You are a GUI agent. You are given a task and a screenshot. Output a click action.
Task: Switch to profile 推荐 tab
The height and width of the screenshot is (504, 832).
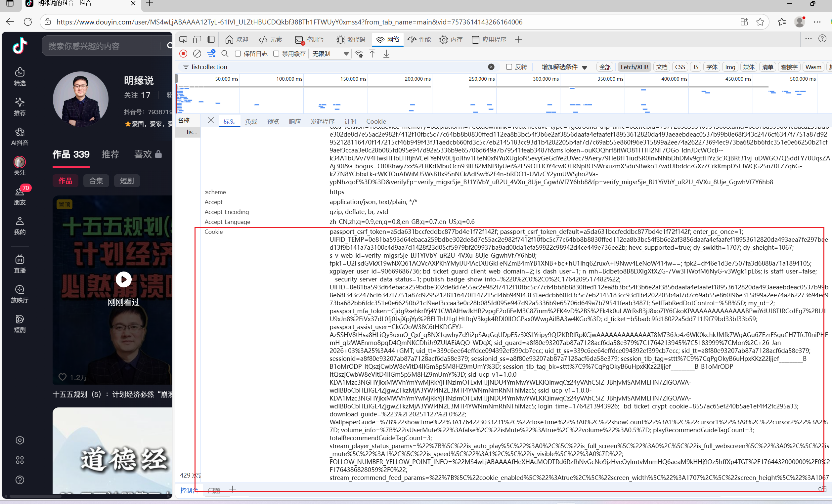(x=110, y=154)
